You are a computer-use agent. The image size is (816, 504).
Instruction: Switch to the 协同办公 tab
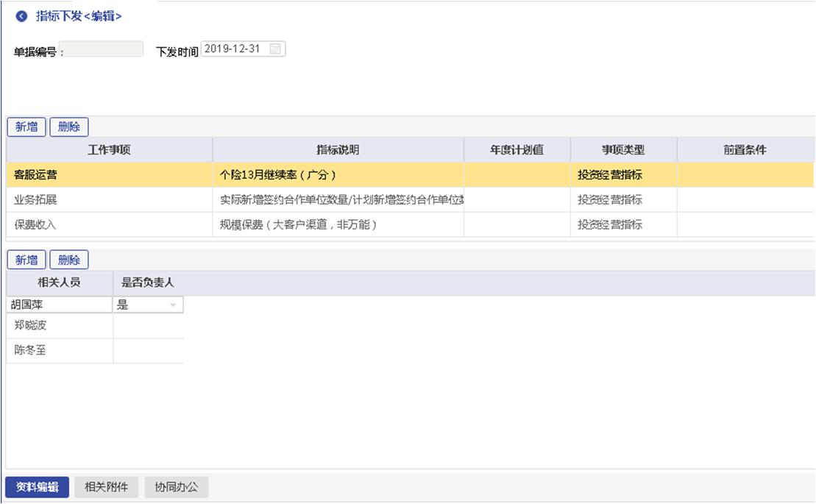point(176,487)
